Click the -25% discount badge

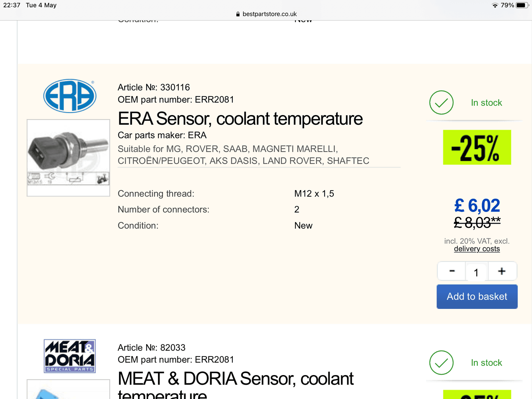click(x=477, y=147)
